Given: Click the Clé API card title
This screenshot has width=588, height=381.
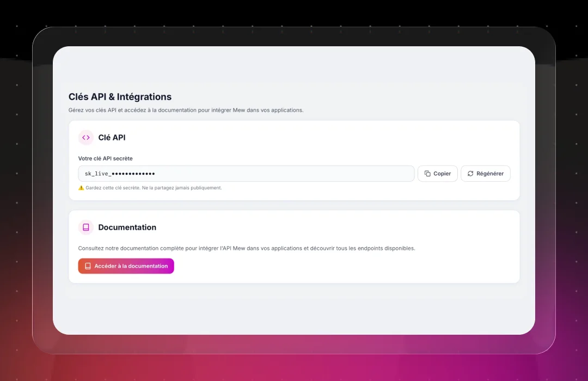Looking at the screenshot, I should 112,137.
